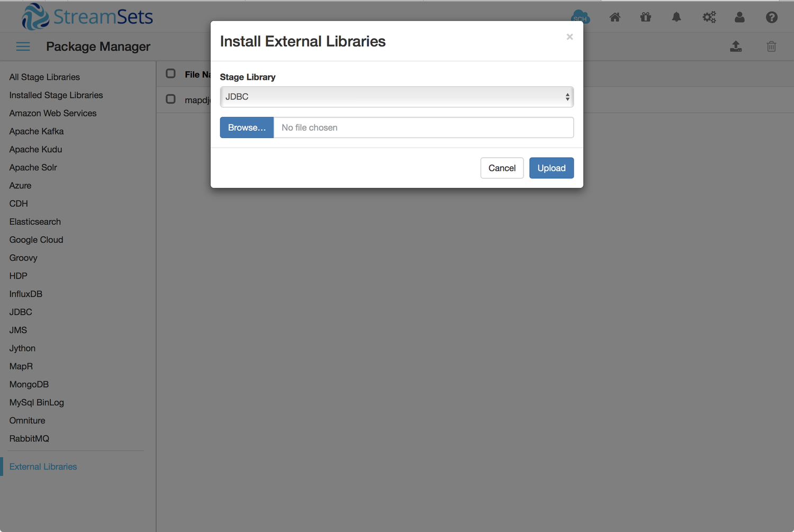
Task: Click the Browse button to choose a file
Action: point(247,127)
